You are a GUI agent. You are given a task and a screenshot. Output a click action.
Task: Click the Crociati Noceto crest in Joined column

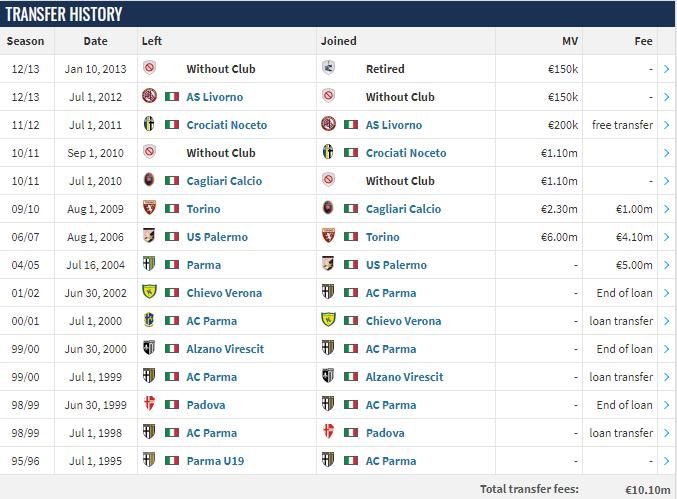pyautogui.click(x=328, y=153)
